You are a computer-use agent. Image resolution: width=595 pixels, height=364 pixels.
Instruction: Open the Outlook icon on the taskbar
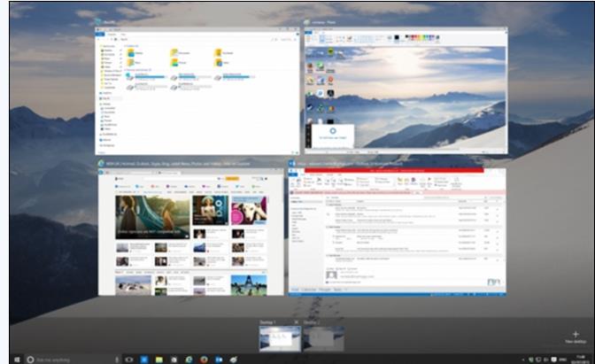click(x=219, y=359)
